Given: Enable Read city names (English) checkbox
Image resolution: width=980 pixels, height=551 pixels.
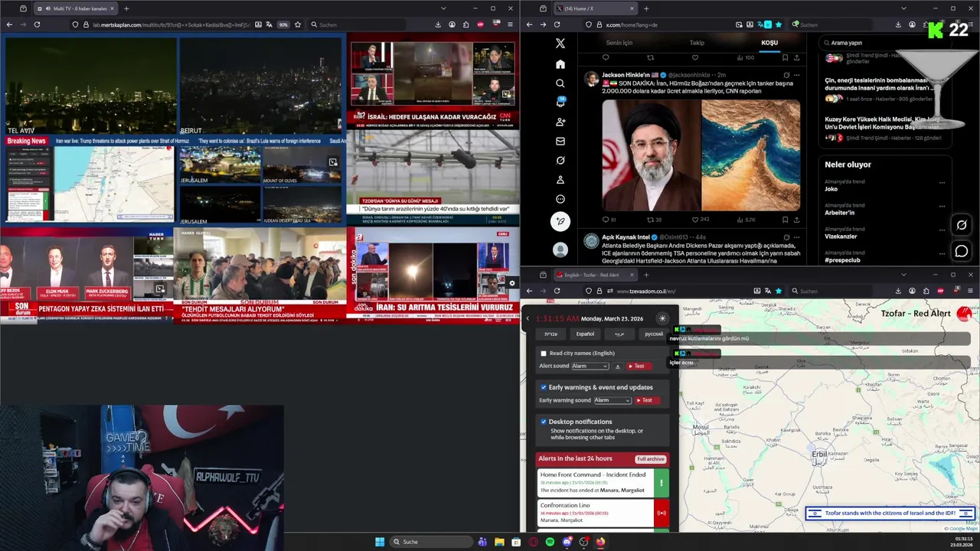Looking at the screenshot, I should tap(544, 354).
